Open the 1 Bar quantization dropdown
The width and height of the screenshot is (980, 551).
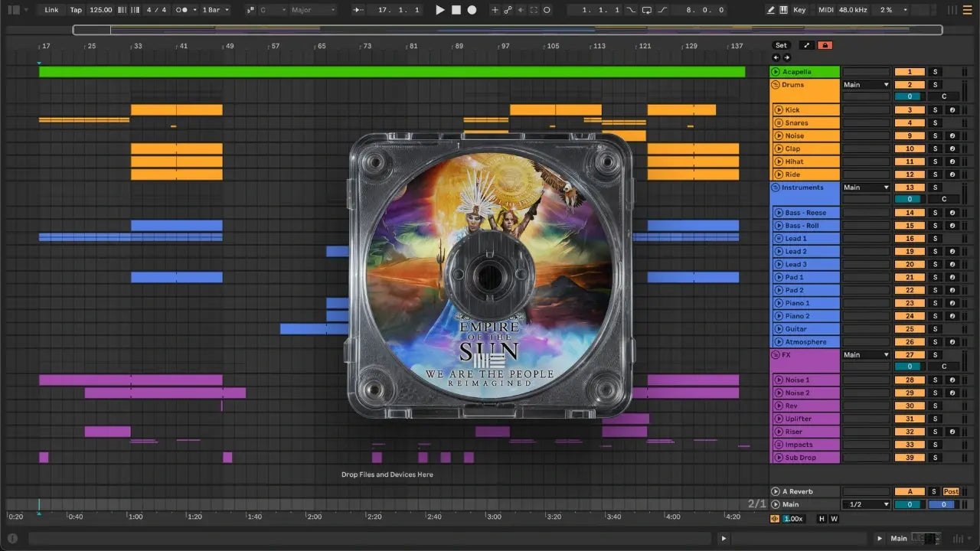point(216,10)
